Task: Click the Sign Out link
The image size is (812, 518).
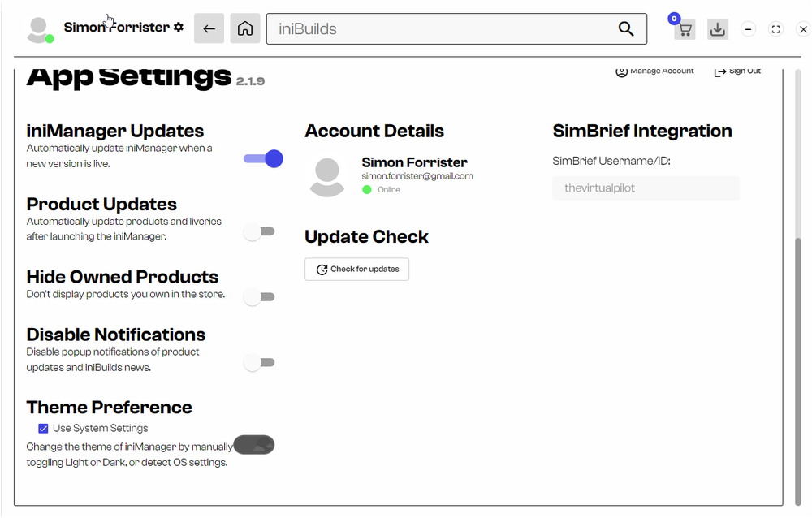Action: pos(737,71)
